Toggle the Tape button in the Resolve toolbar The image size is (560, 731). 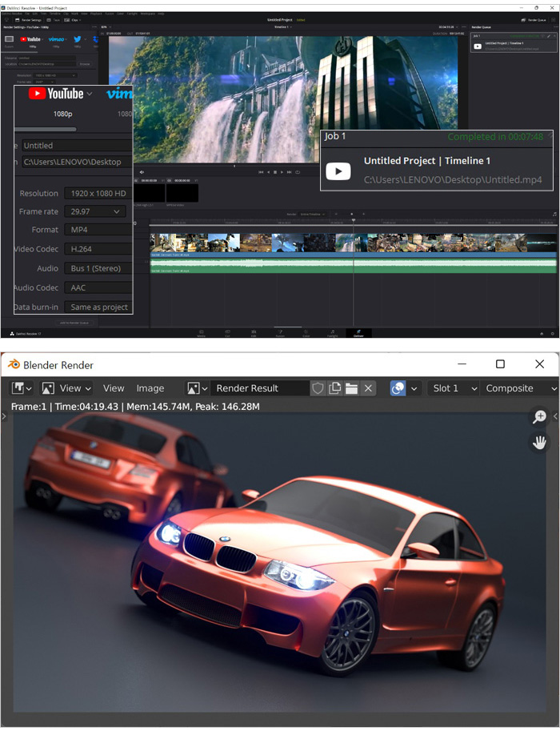pos(54,20)
